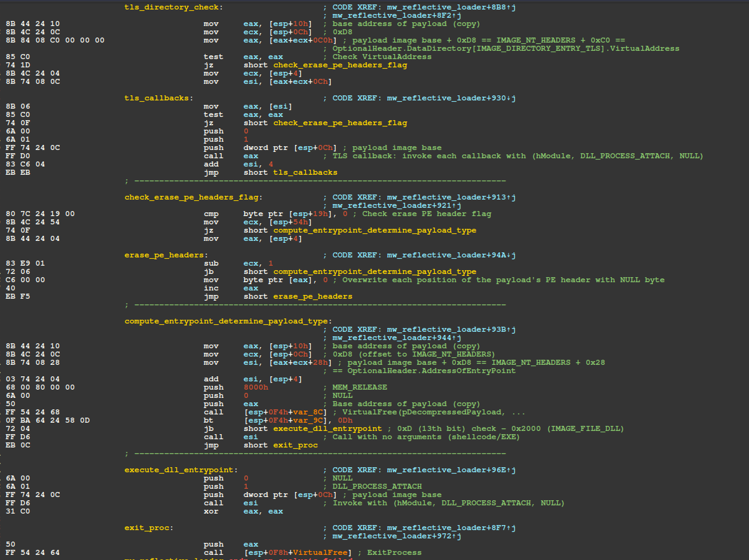749x560 pixels.
Task: Select the [esp+0F8h+VirtualFree] call operand
Action: (298, 553)
